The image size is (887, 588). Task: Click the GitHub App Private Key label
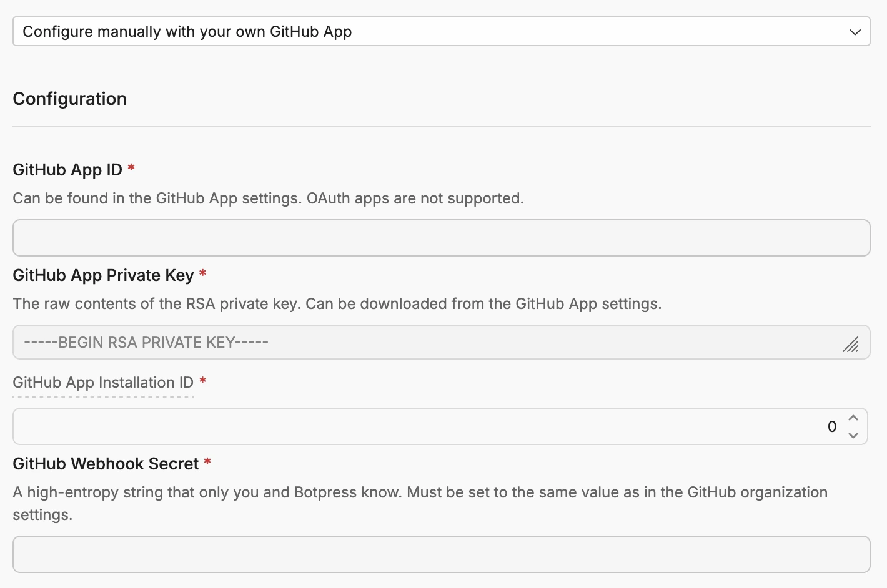103,275
